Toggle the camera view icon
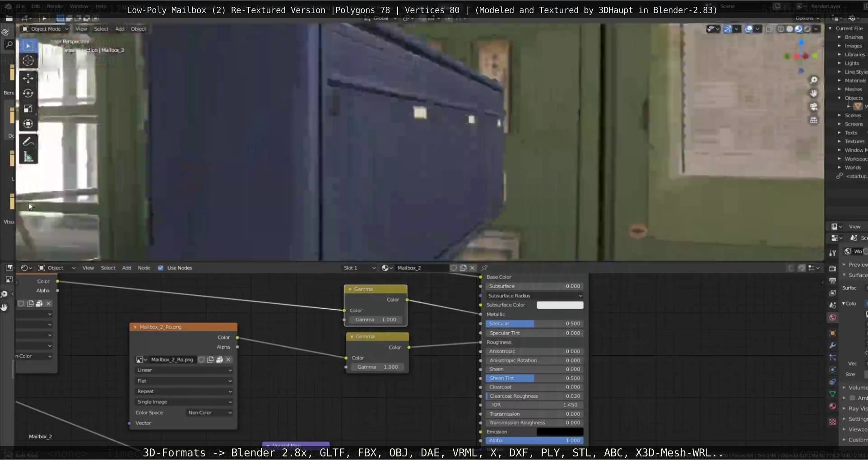Screen dimensions: 868x460 tap(814, 107)
